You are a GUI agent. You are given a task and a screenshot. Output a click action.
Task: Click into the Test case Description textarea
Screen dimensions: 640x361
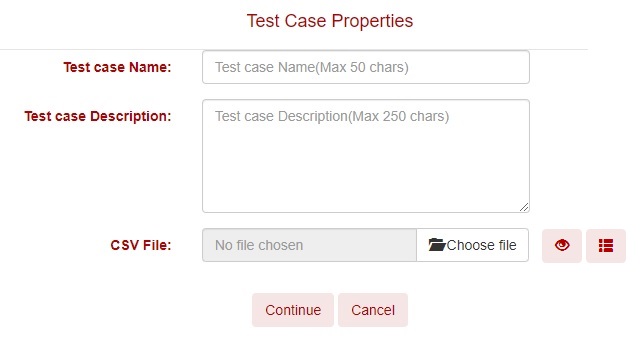tap(366, 156)
